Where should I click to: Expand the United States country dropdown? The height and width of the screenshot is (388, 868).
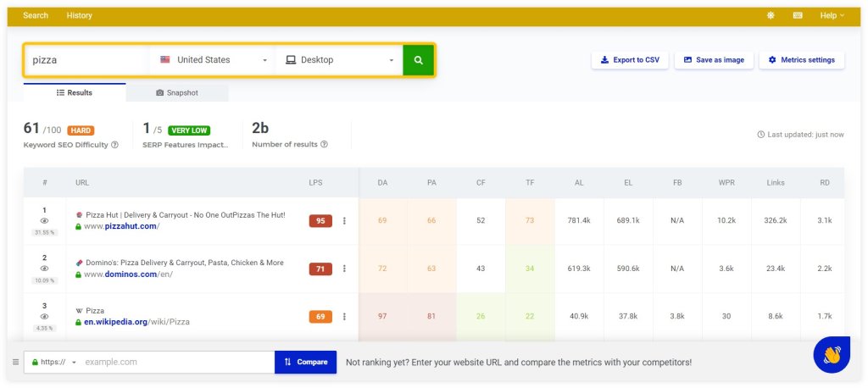click(213, 60)
